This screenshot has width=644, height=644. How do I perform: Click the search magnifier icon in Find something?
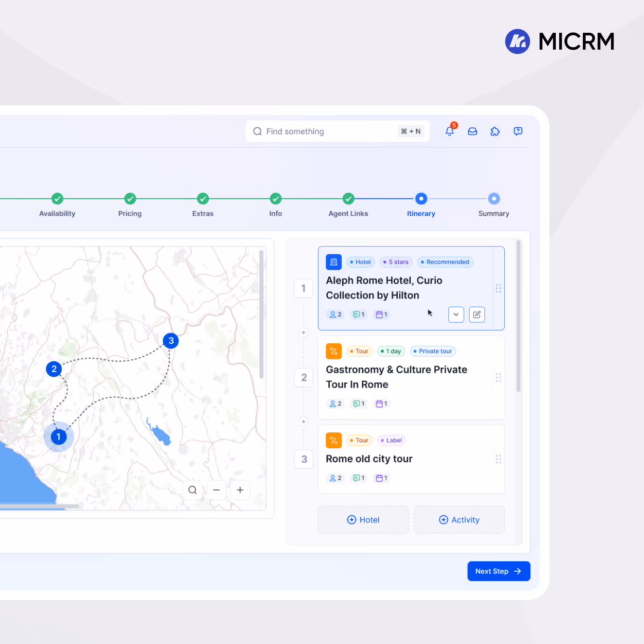pyautogui.click(x=257, y=131)
